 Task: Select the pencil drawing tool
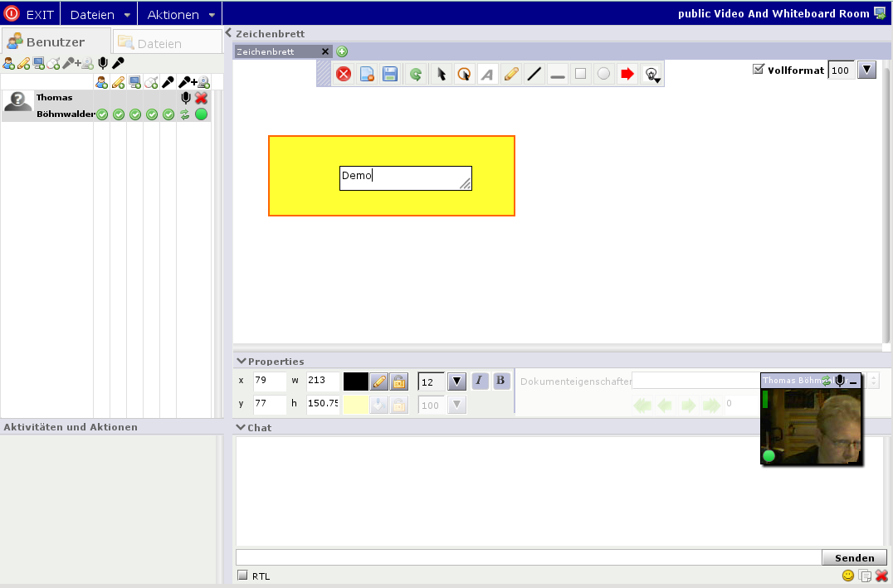(511, 75)
